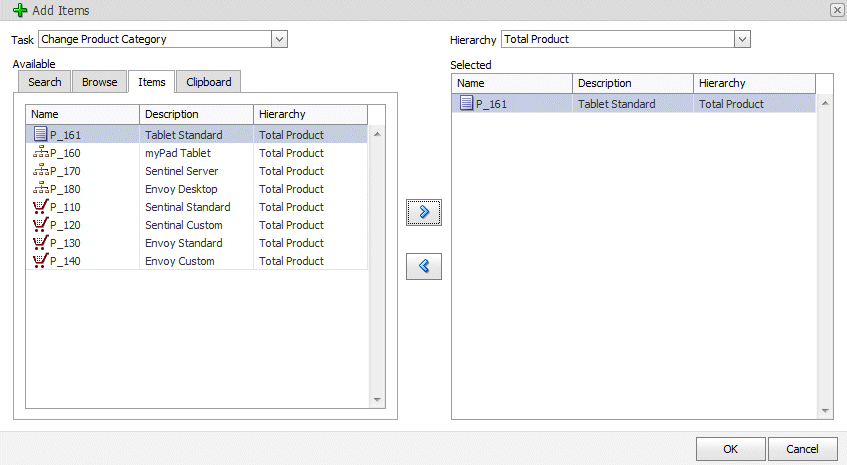Click the P_110 shopping cart icon
The width and height of the screenshot is (847, 465).
(x=40, y=207)
